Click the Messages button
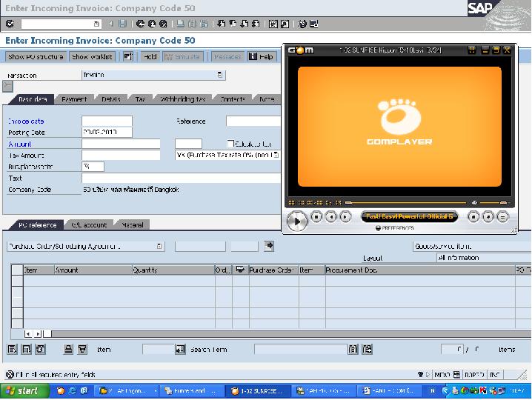This screenshot has width=532, height=400. 227,56
